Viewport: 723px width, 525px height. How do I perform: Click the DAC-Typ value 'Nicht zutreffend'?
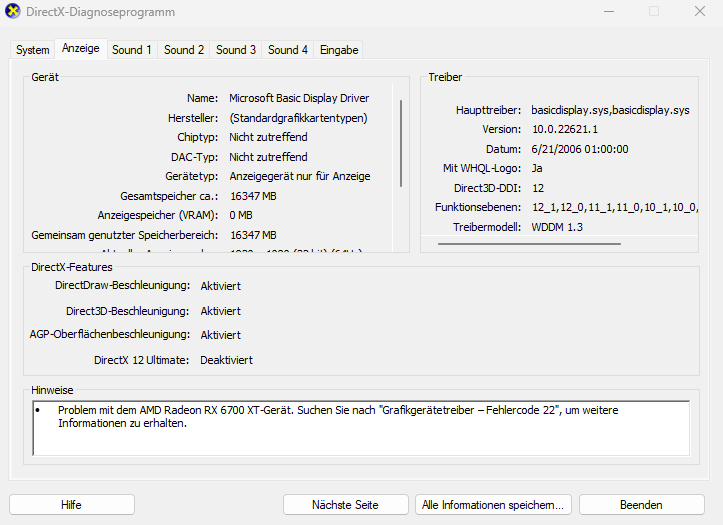(268, 157)
